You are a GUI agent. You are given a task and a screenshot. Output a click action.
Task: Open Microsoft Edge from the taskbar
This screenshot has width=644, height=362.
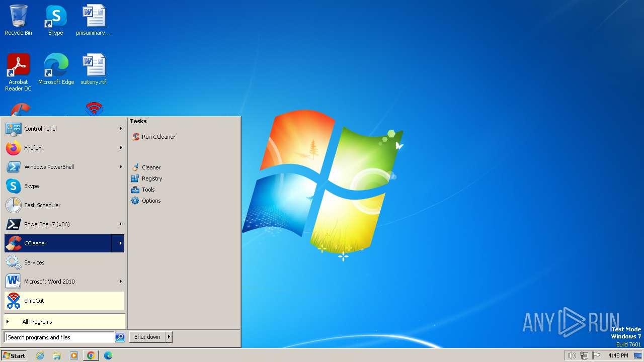point(108,355)
